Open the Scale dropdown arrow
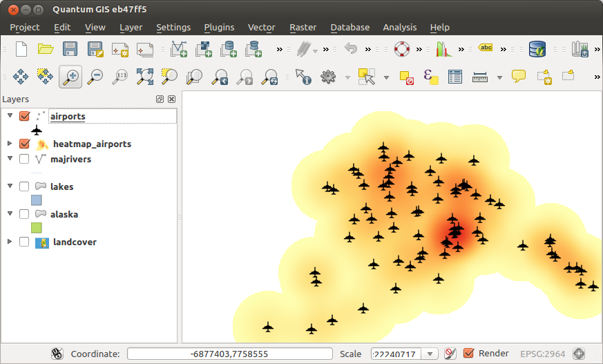 pos(431,354)
